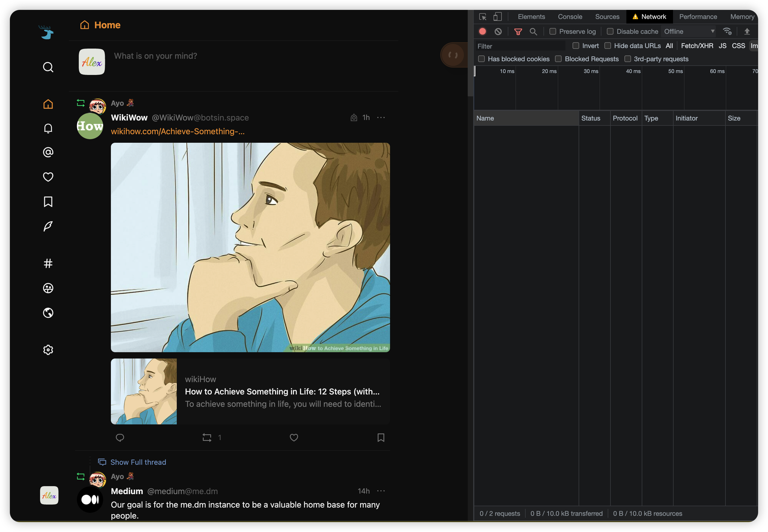Filter requests by CSS

click(x=738, y=46)
